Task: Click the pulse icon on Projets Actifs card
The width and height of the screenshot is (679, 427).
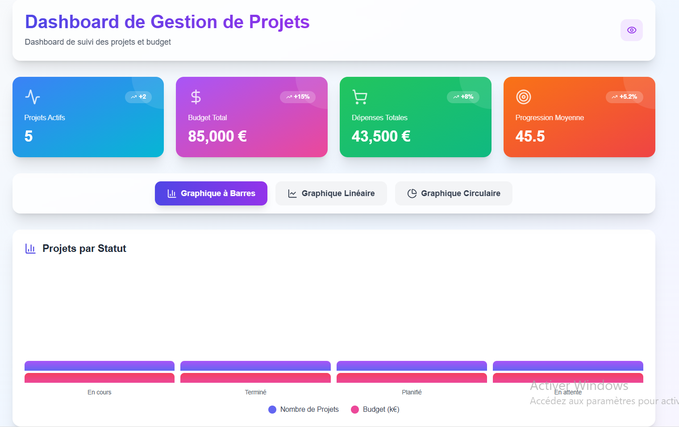Action: [x=33, y=97]
